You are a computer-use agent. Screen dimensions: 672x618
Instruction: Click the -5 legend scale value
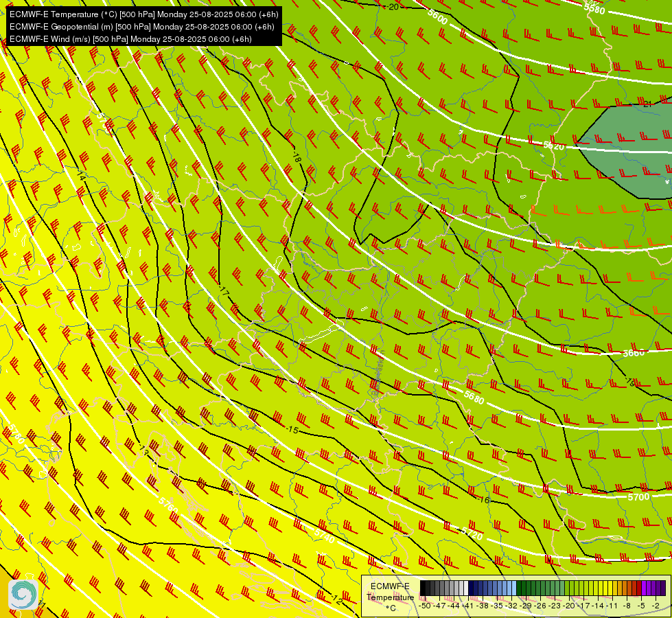coord(642,606)
